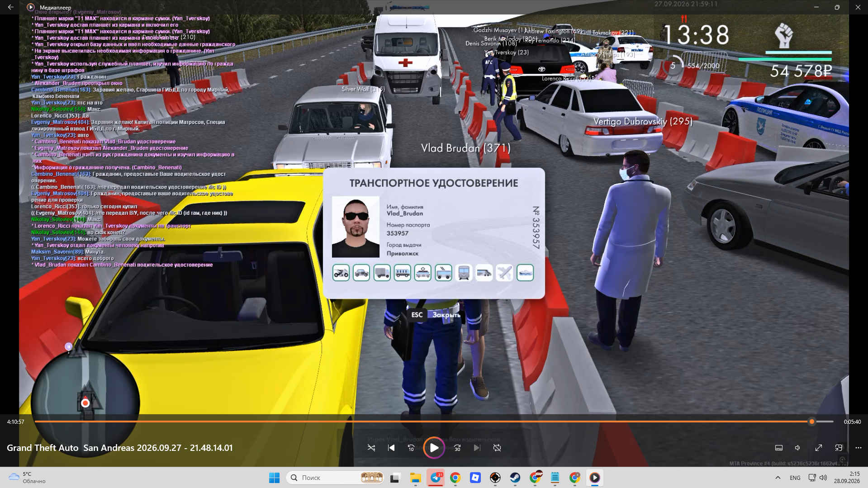Toggle repeat playback mode

(x=497, y=448)
